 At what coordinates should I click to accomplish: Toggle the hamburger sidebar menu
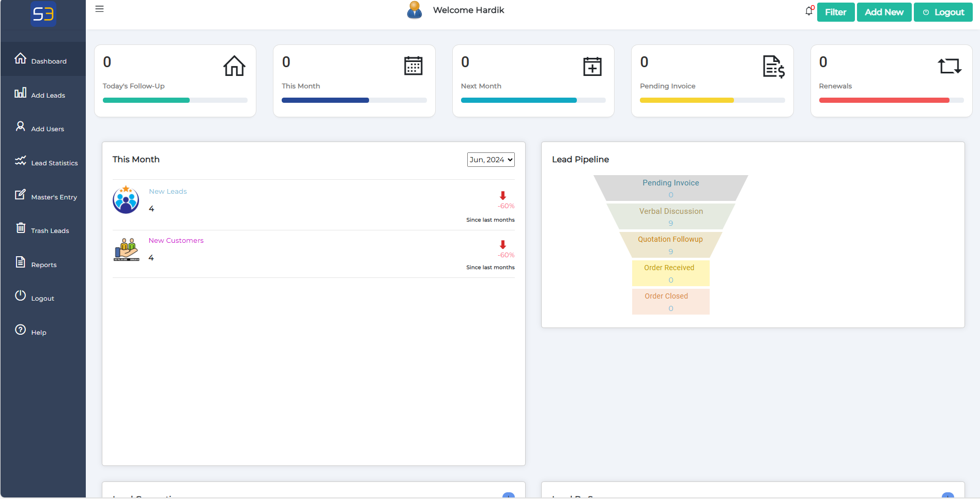coord(100,9)
